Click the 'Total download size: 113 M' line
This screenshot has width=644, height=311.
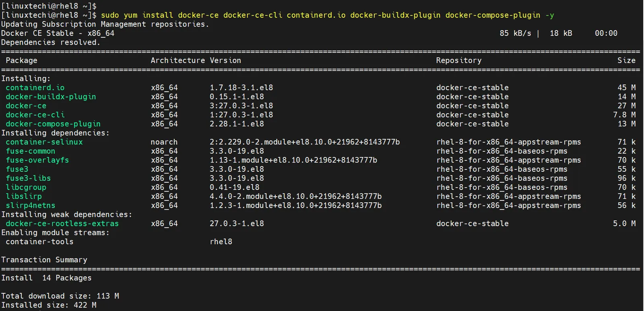[x=60, y=296]
